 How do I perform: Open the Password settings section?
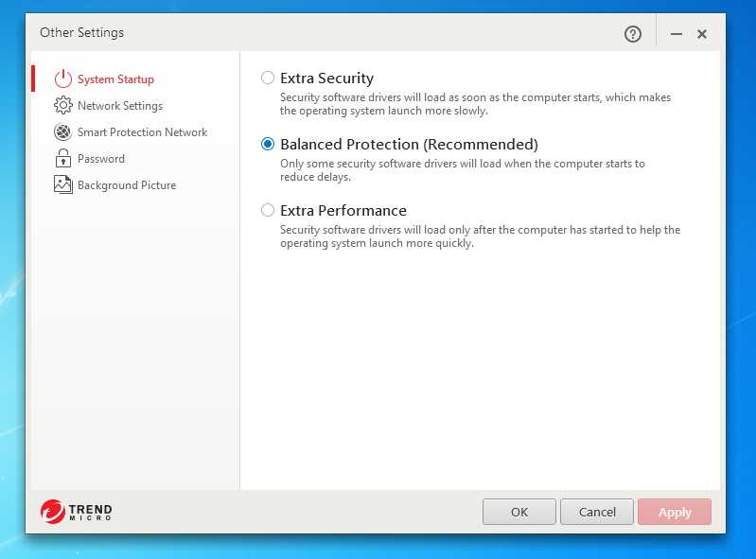101,159
